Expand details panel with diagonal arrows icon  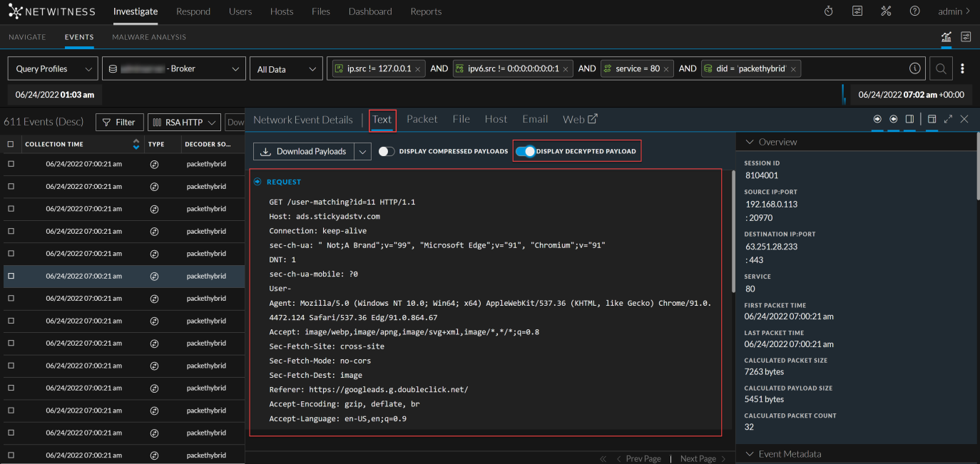(x=948, y=119)
